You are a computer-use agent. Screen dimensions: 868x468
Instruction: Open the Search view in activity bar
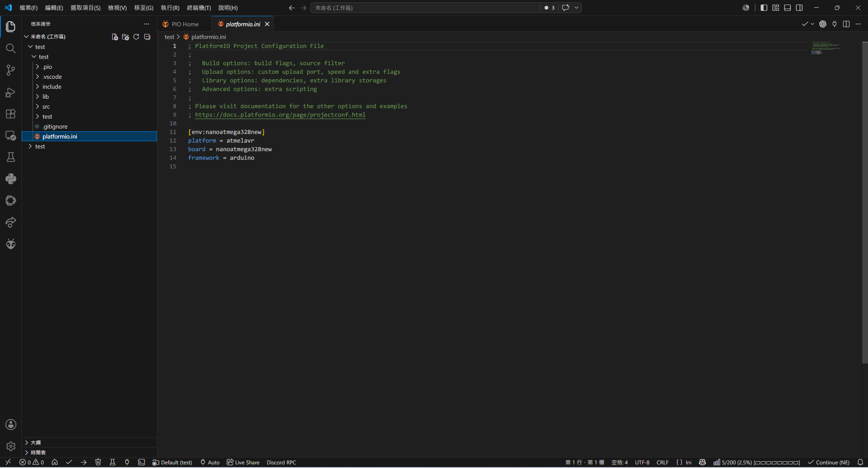click(x=10, y=48)
